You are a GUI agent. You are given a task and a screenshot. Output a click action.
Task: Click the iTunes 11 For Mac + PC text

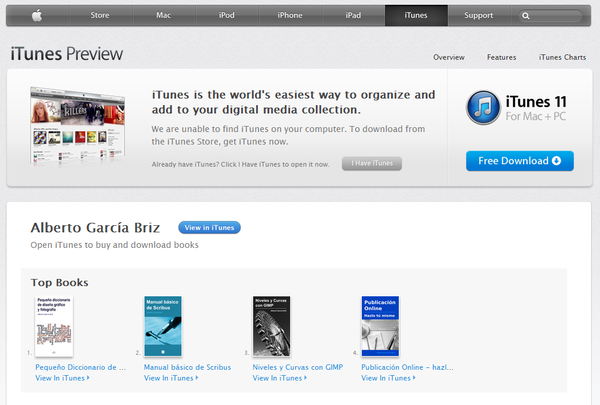536,108
